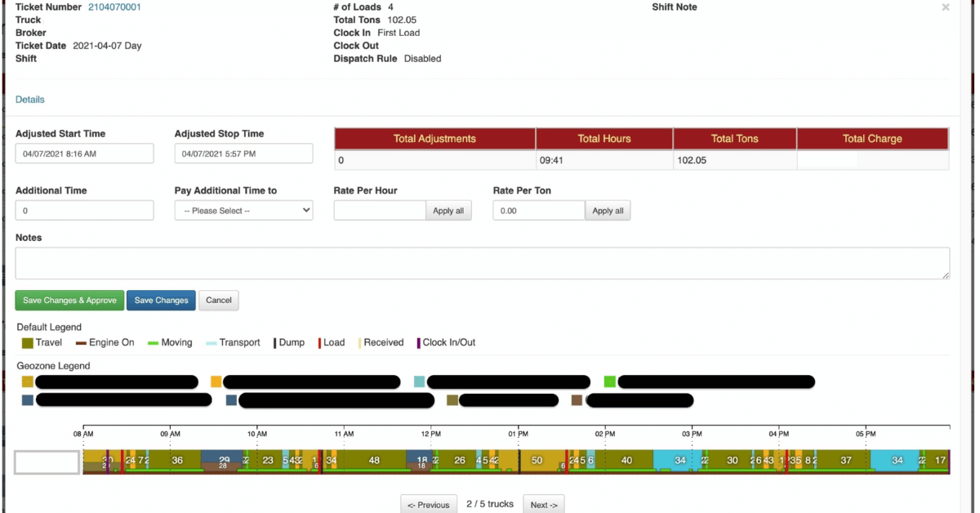Click the Engine On legend indicator
This screenshot has height=513, width=980.
coord(81,343)
